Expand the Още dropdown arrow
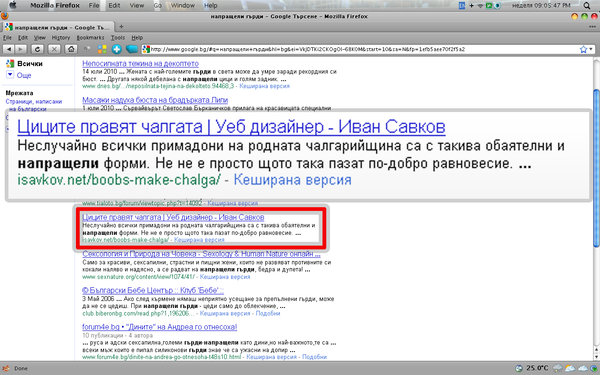 click(x=10, y=75)
